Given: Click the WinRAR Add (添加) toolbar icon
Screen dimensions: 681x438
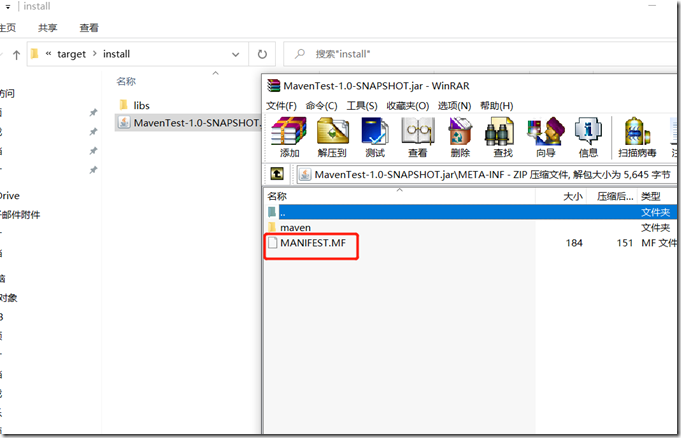Looking at the screenshot, I should click(x=289, y=137).
